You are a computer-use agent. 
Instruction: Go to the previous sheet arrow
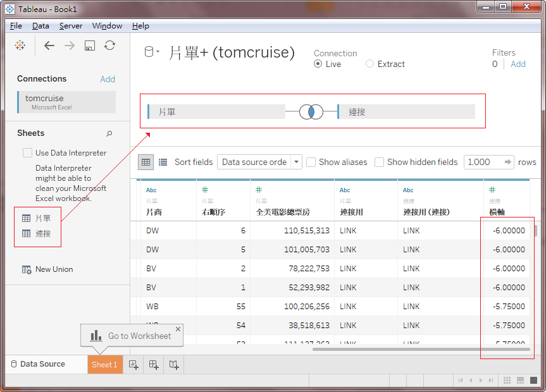[471, 380]
